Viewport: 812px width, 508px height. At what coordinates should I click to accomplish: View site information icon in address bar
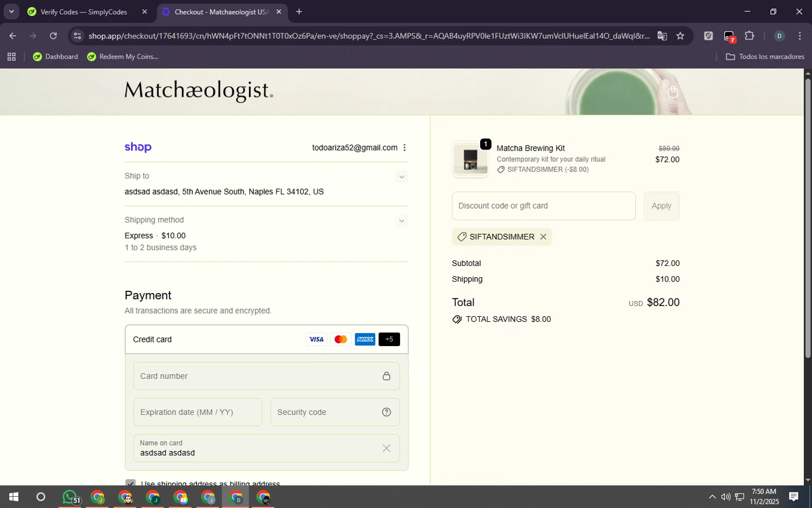point(77,36)
